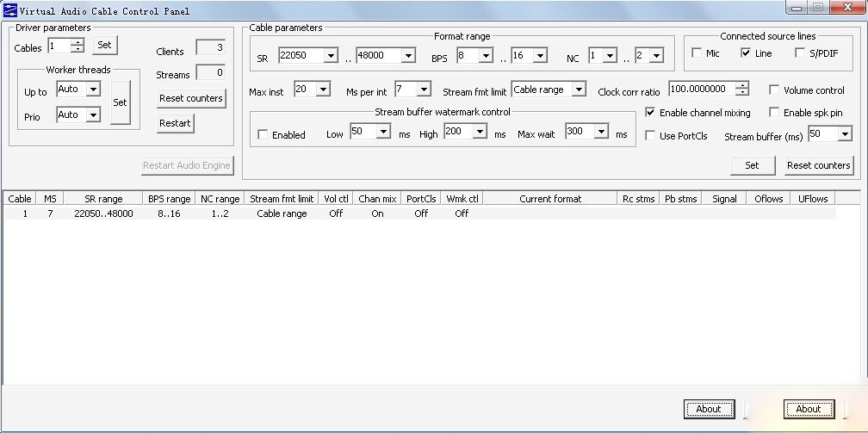Enable stream buffer watermark control checkbox

[263, 134]
